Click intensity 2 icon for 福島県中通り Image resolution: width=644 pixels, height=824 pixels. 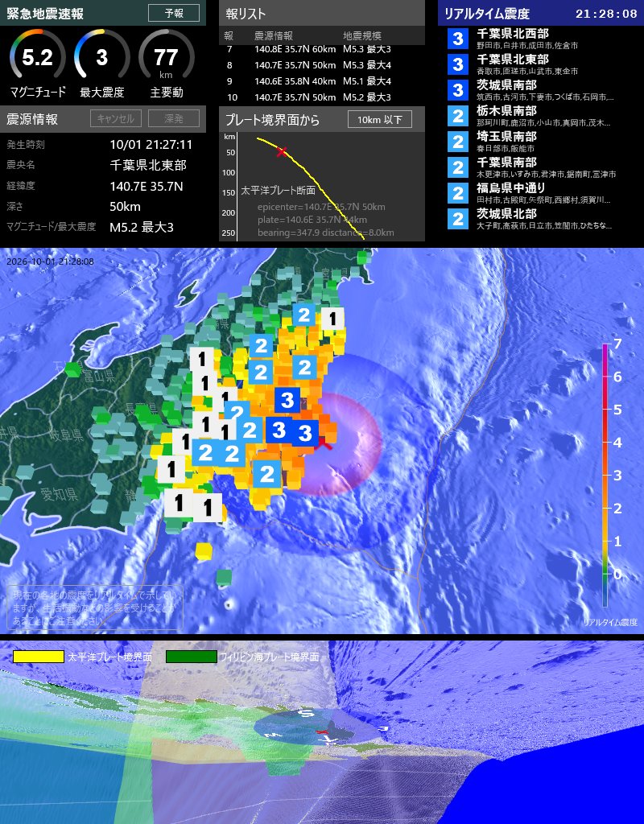point(458,193)
